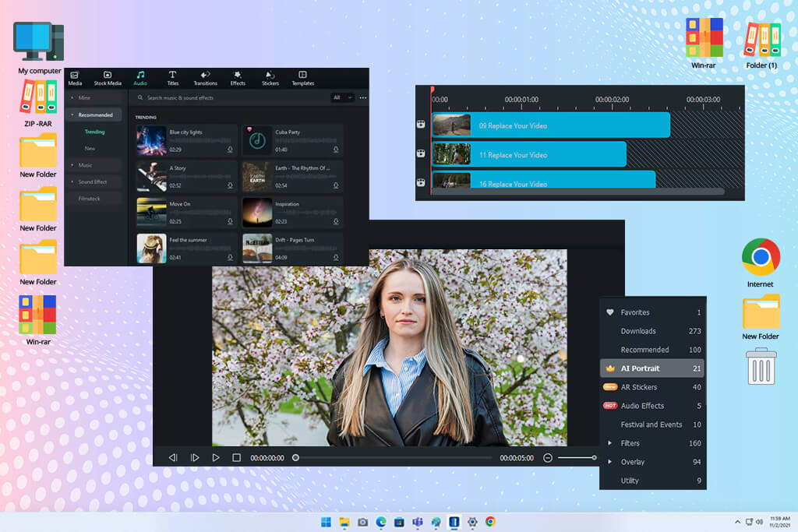This screenshot has height=532, width=798.
Task: Click the track icon of 16 Replace Your Video
Action: 421,182
